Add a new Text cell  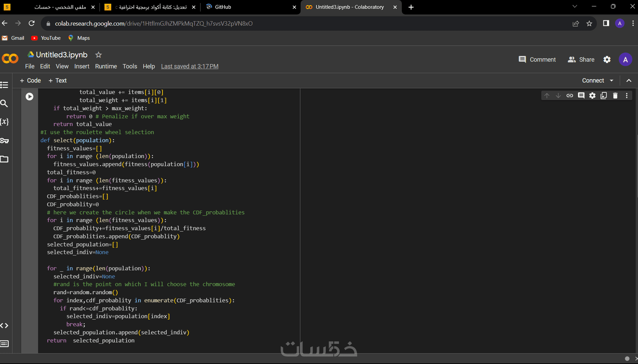57,80
